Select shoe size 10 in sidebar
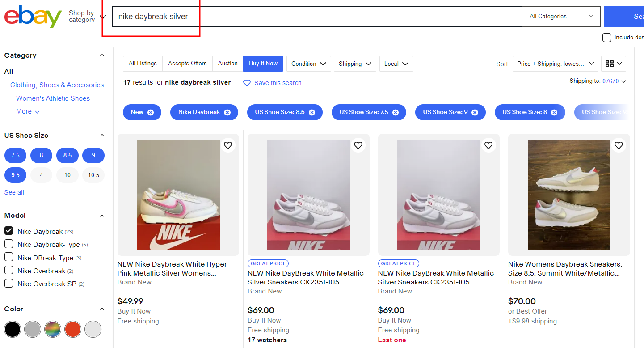This screenshot has width=644, height=348. click(67, 175)
